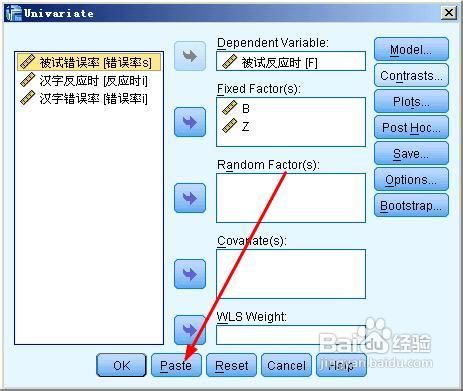Click the Paste button

click(176, 365)
